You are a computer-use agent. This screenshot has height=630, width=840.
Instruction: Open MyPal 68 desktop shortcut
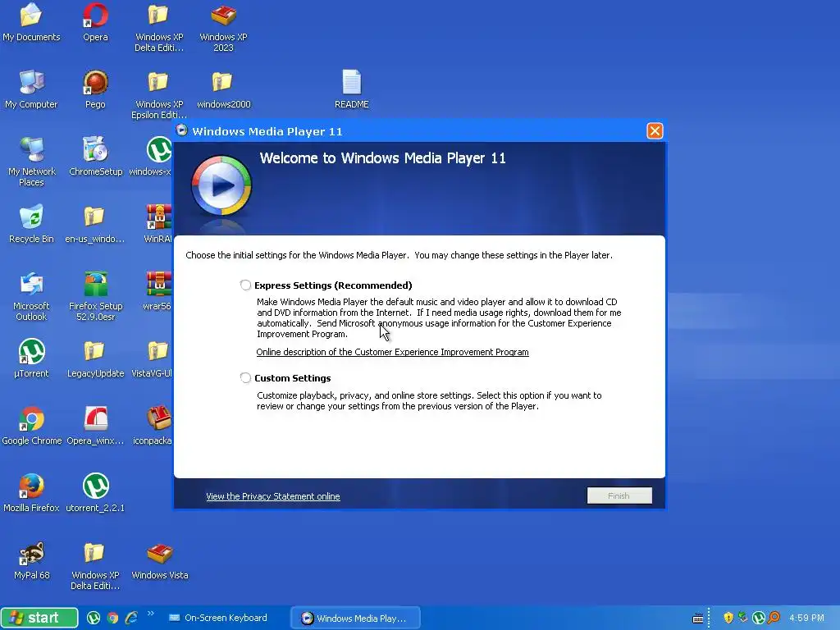31,560
